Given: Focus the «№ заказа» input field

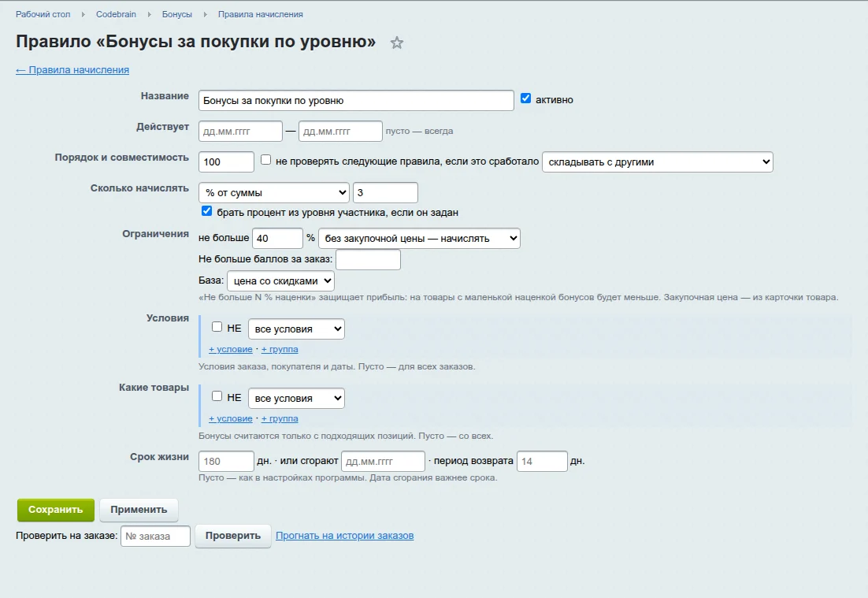Looking at the screenshot, I should click(155, 536).
